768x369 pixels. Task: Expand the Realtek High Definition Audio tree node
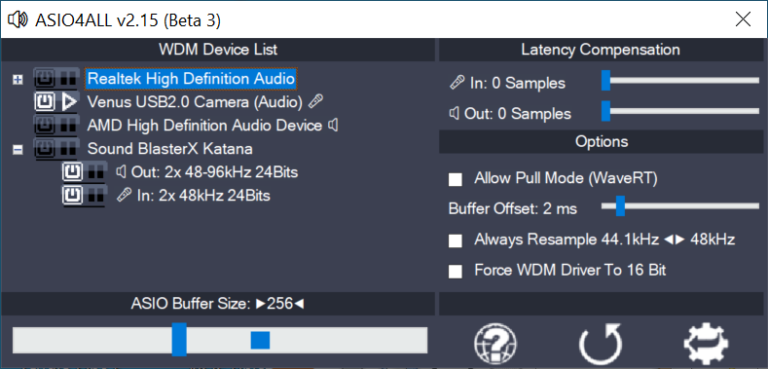click(x=18, y=79)
